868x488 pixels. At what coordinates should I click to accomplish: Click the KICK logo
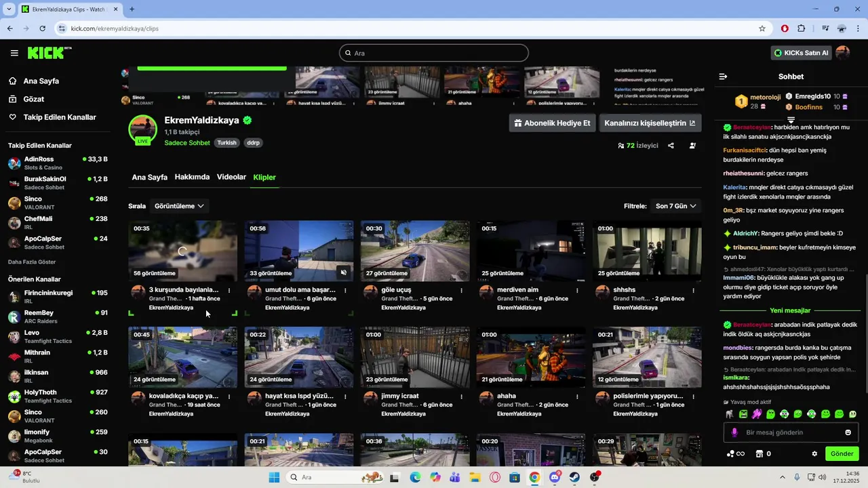click(x=50, y=53)
